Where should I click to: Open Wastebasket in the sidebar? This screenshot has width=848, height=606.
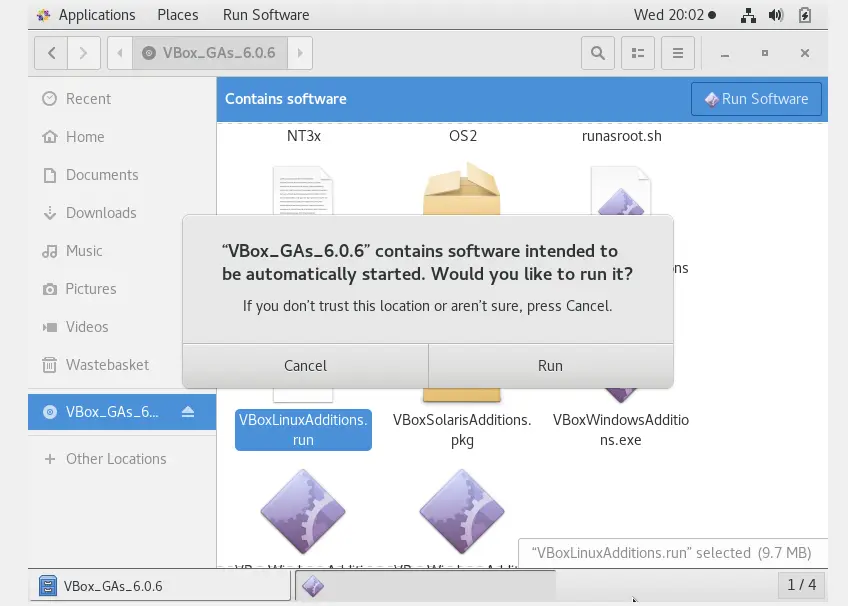[x=105, y=365]
